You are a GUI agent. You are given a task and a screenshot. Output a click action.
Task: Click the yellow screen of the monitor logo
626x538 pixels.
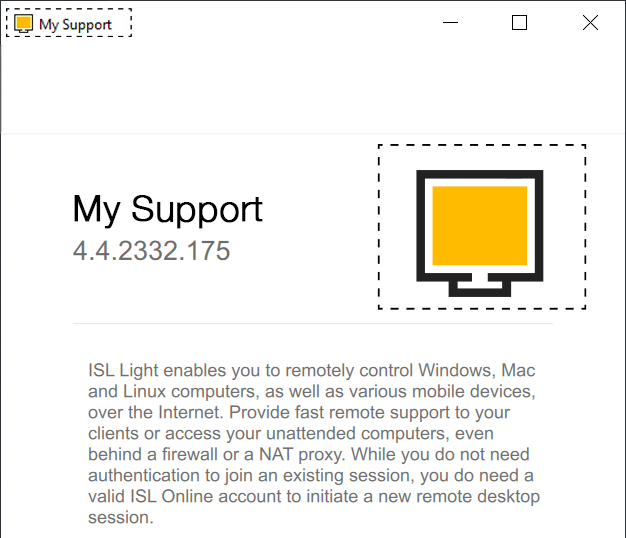(x=479, y=224)
